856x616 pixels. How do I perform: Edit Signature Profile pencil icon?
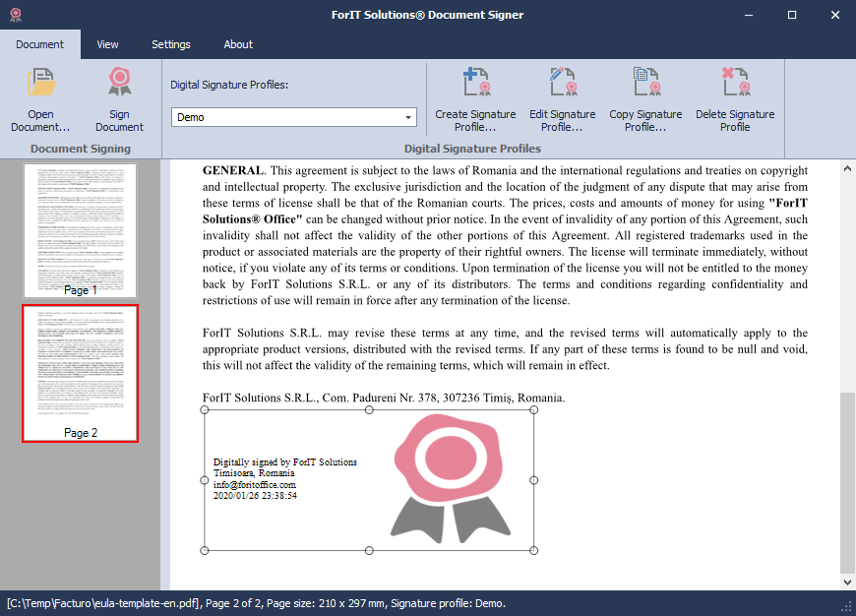pos(562,82)
